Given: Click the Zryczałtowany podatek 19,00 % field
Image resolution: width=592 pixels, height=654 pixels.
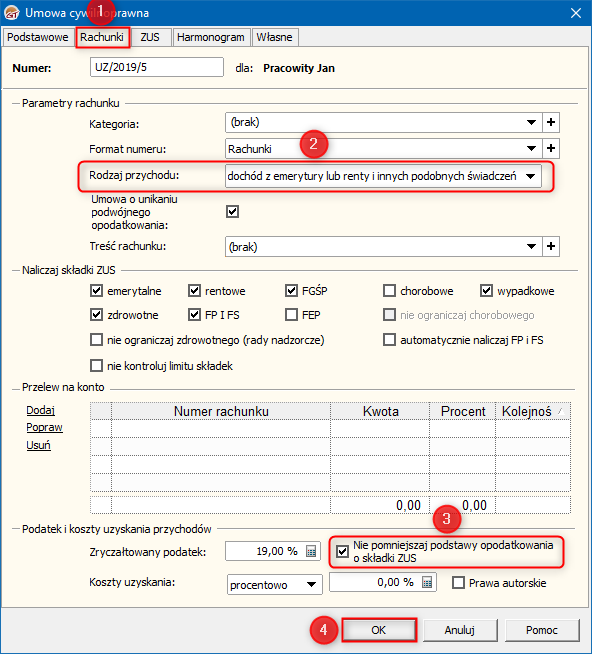Looking at the screenshot, I should click(273, 551).
